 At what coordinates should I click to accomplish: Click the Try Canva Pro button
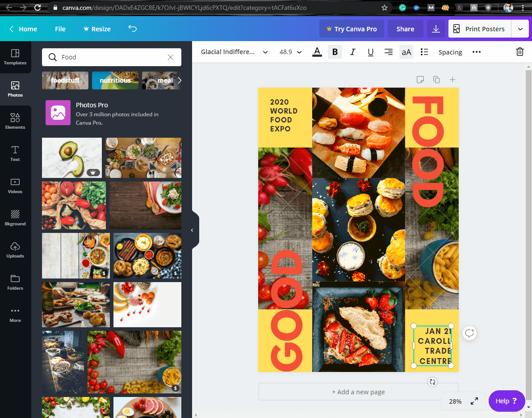pos(352,29)
